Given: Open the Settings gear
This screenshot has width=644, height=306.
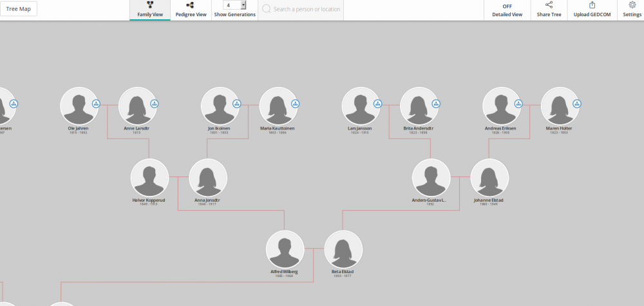Looking at the screenshot, I should click(x=632, y=5).
